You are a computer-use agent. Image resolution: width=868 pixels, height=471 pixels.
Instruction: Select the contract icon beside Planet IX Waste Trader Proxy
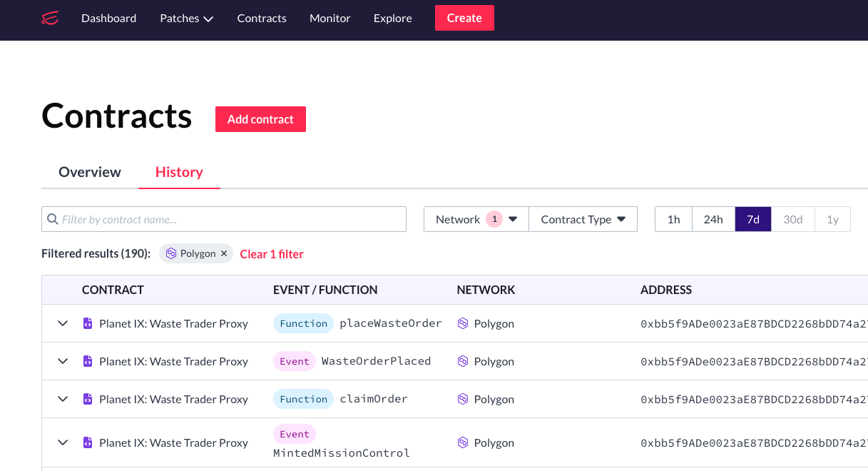[87, 323]
